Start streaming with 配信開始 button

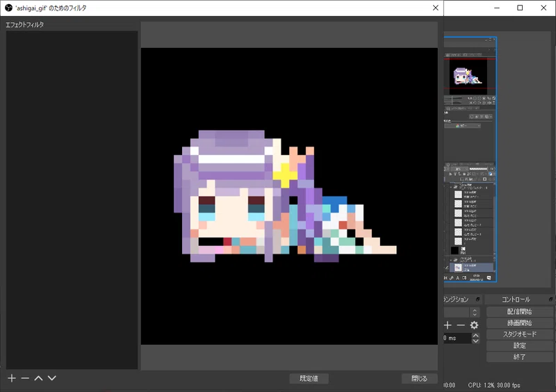(x=519, y=311)
